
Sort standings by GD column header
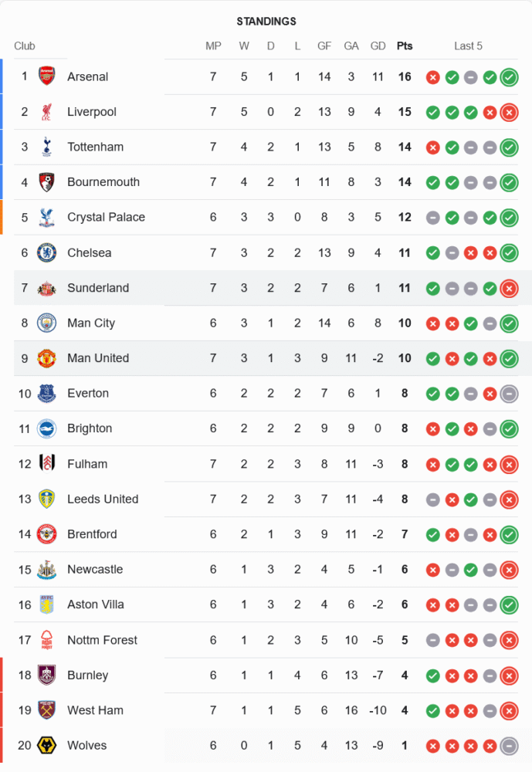click(x=378, y=46)
